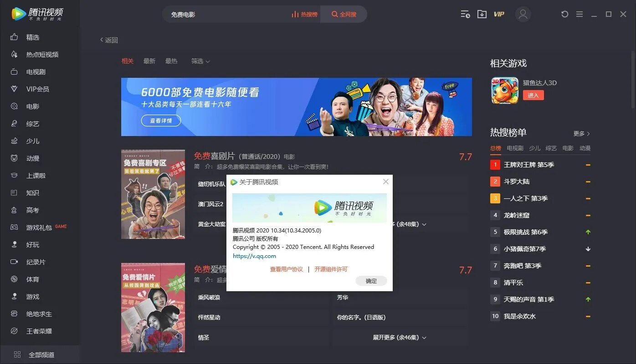Open the downloads icon in top bar

point(482,14)
